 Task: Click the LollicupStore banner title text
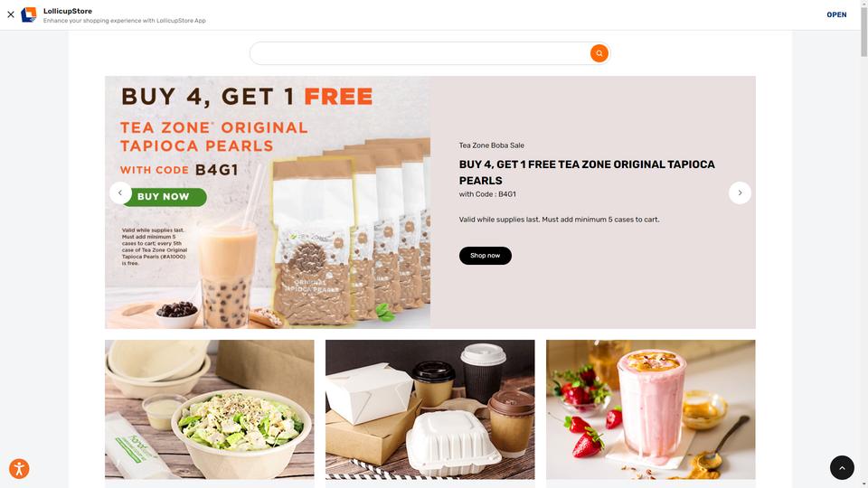coord(68,11)
